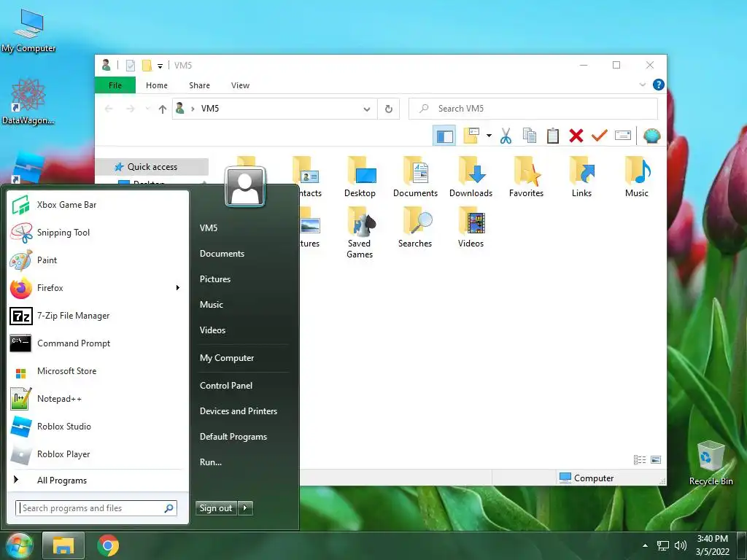Open the Saved Games folder

tap(360, 233)
